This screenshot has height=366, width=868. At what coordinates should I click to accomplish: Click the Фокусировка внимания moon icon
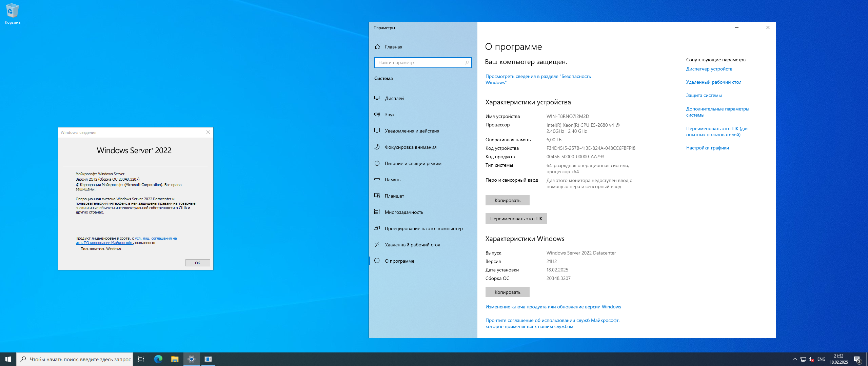[x=377, y=147]
